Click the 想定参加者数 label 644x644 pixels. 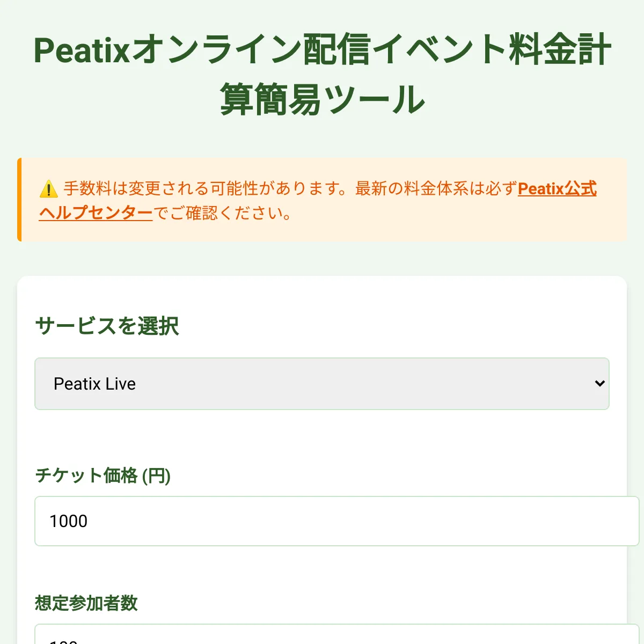click(86, 603)
